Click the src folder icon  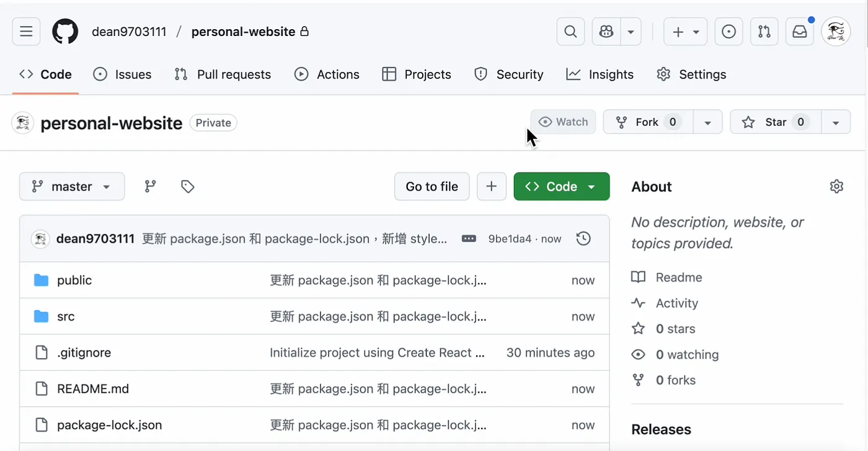point(41,316)
